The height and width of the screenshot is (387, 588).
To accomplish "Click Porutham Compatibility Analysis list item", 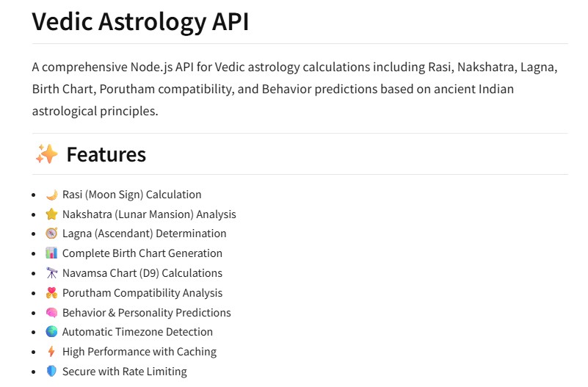I will [142, 293].
